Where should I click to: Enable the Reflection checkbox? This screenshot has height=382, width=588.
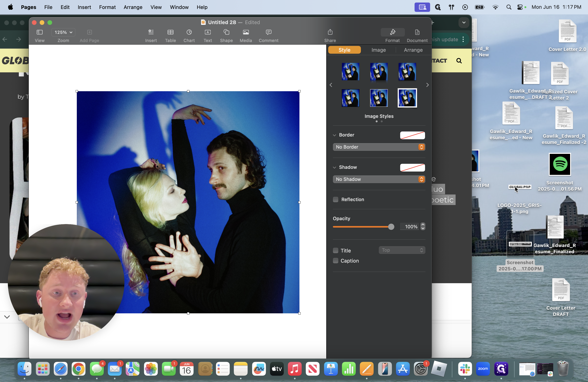click(335, 199)
